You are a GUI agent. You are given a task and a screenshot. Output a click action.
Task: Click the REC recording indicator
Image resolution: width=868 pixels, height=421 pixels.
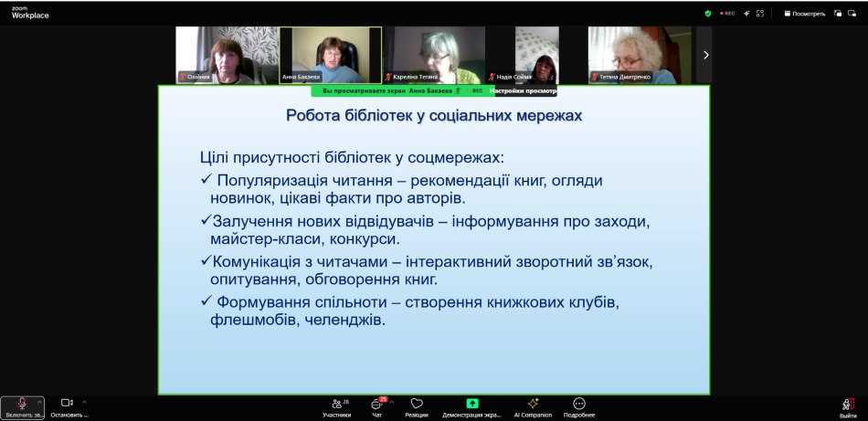coord(727,14)
